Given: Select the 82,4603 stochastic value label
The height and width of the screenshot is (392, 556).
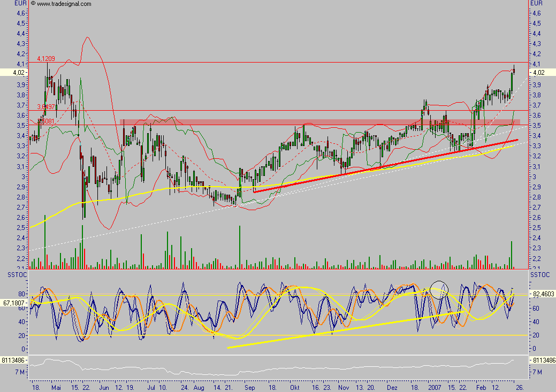Looking at the screenshot, I should click(x=543, y=294).
